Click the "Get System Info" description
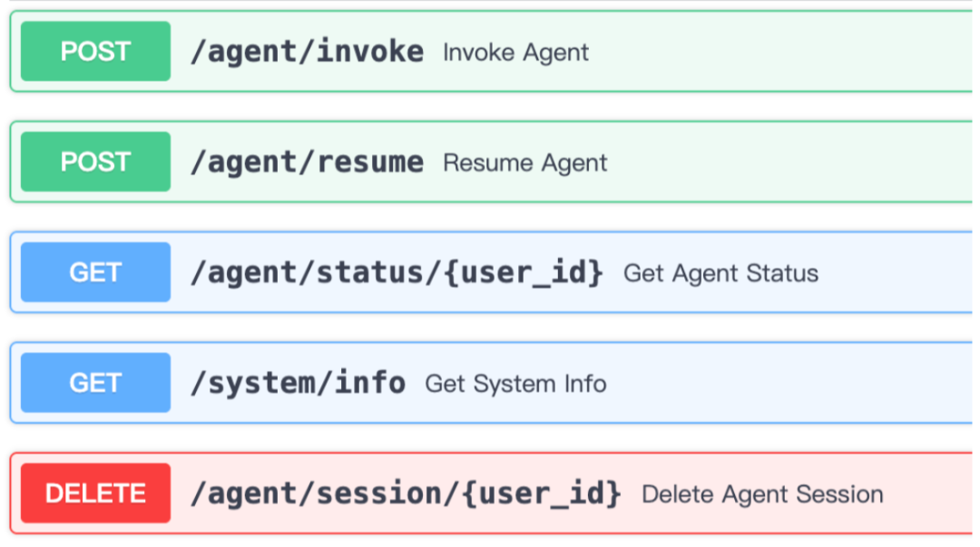 point(515,385)
